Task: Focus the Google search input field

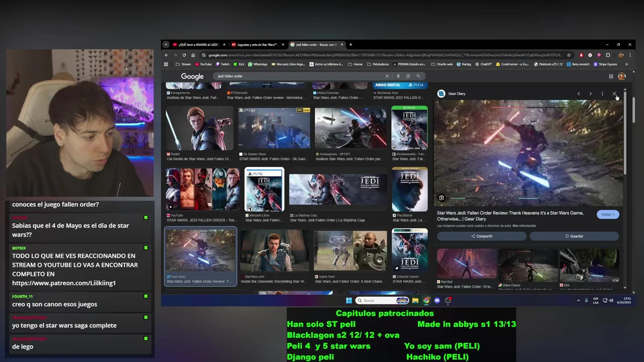Action: click(x=299, y=76)
